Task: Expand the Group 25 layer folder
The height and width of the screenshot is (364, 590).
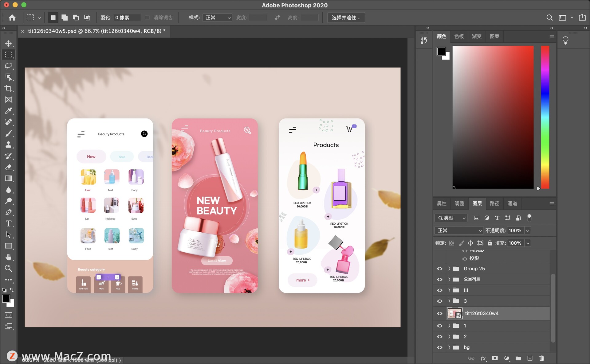Action: [449, 269]
